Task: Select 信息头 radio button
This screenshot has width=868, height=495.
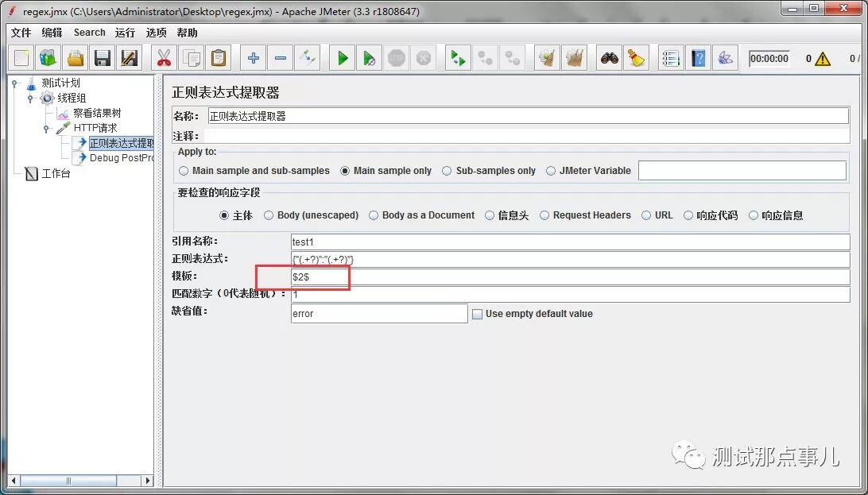Action: tap(490, 215)
